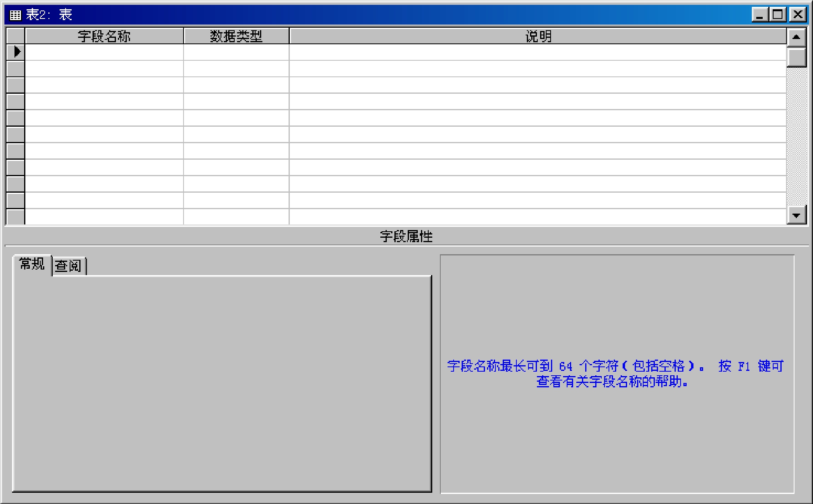Select the third row selector box
The width and height of the screenshot is (813, 504).
point(16,85)
